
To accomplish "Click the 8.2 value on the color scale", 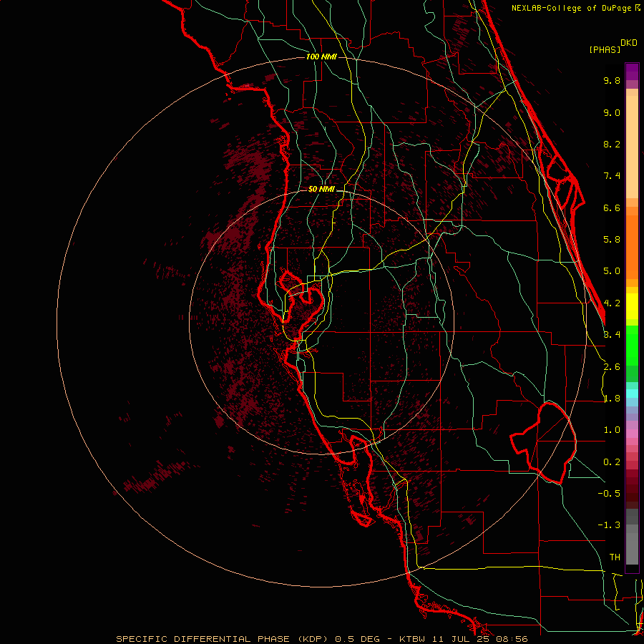I will pos(612,144).
